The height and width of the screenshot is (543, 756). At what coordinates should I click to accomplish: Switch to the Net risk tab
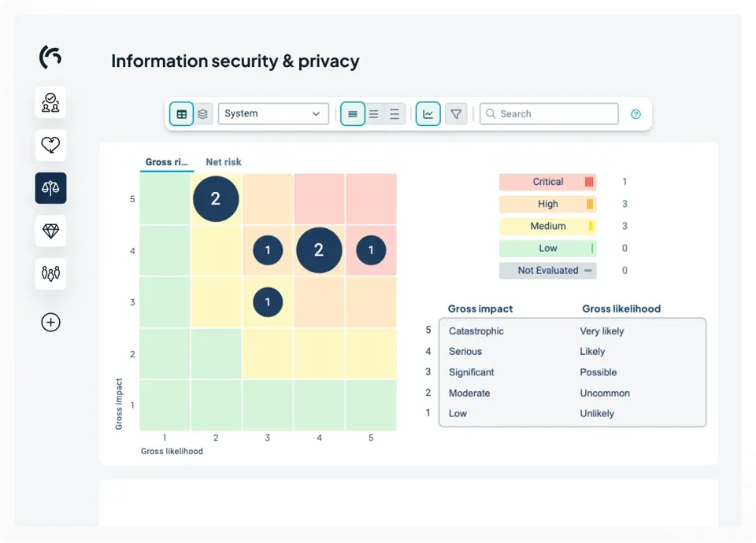(x=223, y=161)
